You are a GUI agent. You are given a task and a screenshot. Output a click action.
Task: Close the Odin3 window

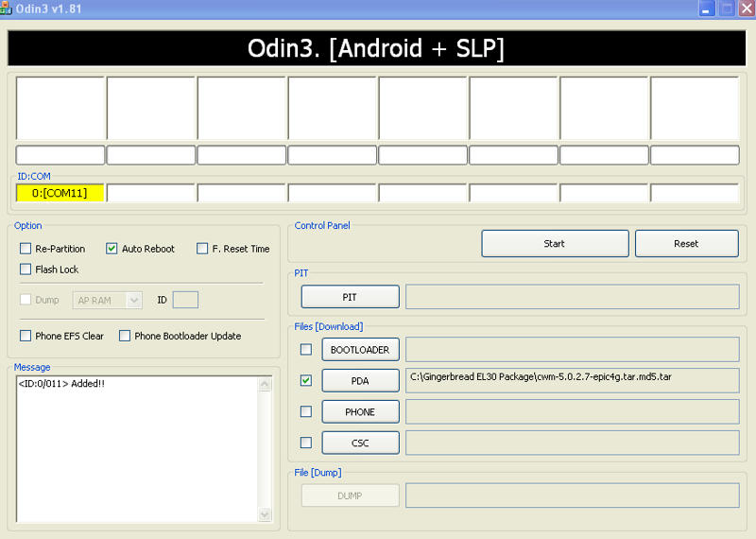pyautogui.click(x=747, y=9)
